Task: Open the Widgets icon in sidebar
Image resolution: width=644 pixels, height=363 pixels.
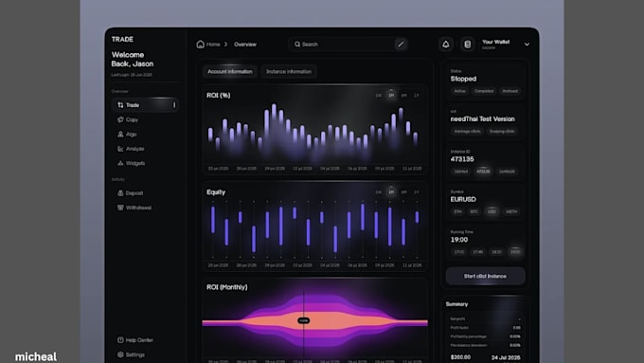Action: click(120, 163)
